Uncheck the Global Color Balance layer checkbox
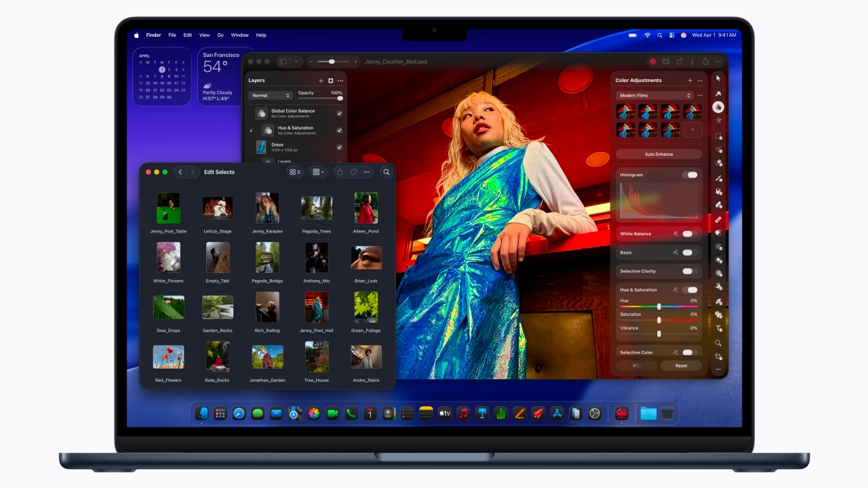Viewport: 868px width, 488px height. [x=340, y=113]
